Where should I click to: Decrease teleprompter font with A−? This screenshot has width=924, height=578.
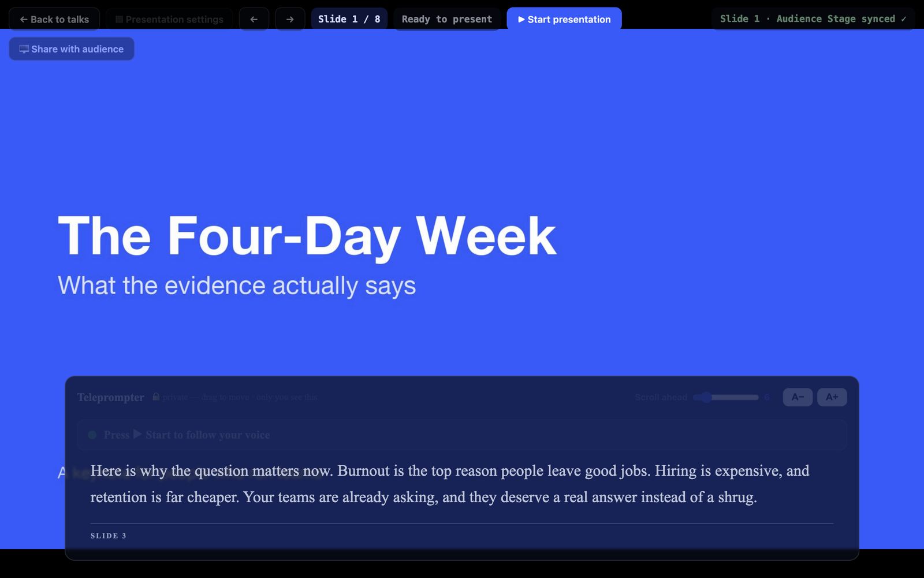click(x=798, y=397)
